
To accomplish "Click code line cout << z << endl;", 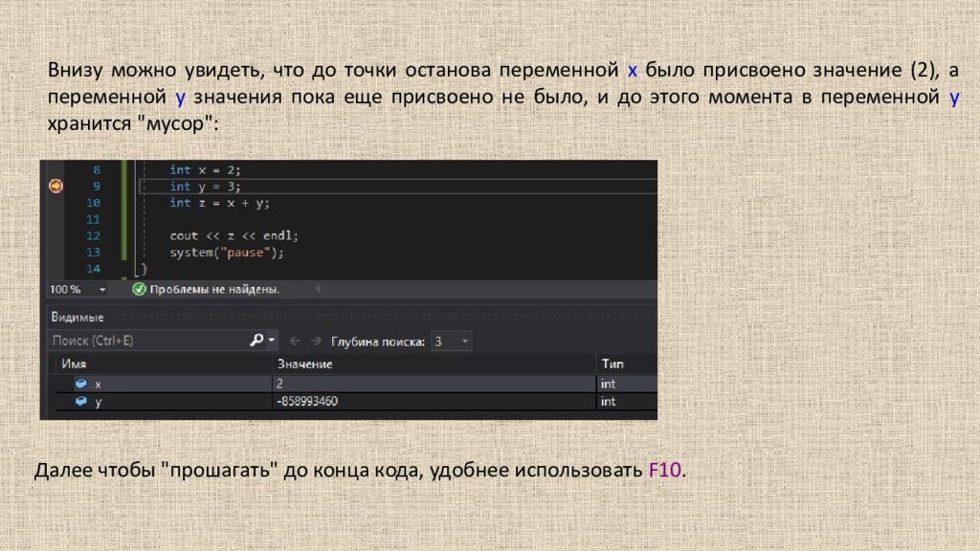I will (x=234, y=235).
